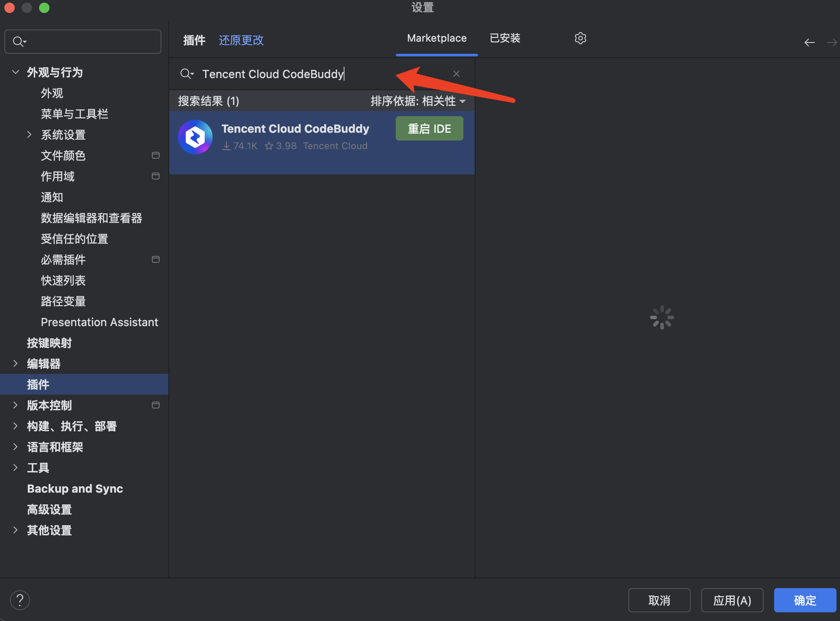Collapse the 外观与行为 section

pos(16,72)
